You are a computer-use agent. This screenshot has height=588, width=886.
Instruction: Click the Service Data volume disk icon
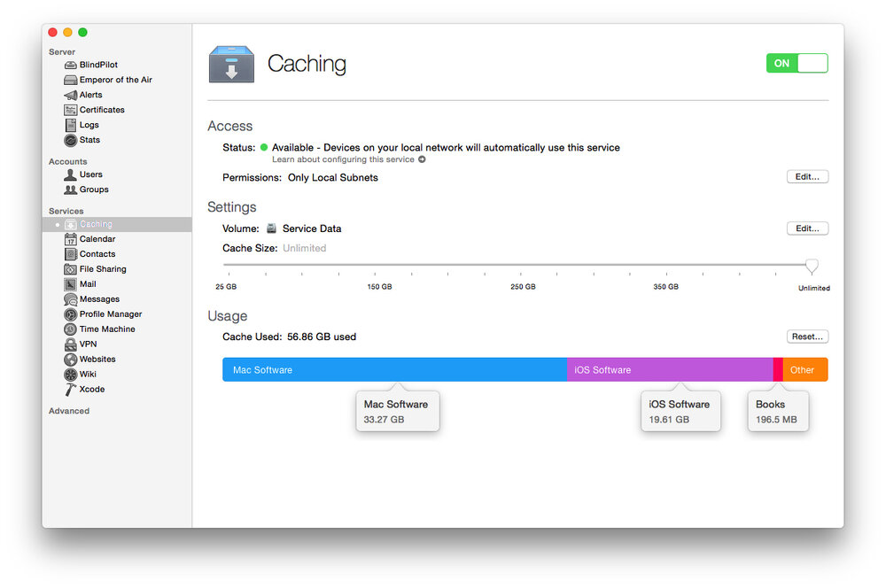(271, 228)
